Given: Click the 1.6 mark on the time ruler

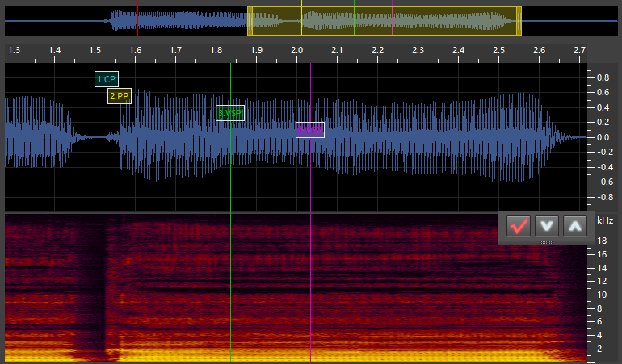Looking at the screenshot, I should coord(135,51).
